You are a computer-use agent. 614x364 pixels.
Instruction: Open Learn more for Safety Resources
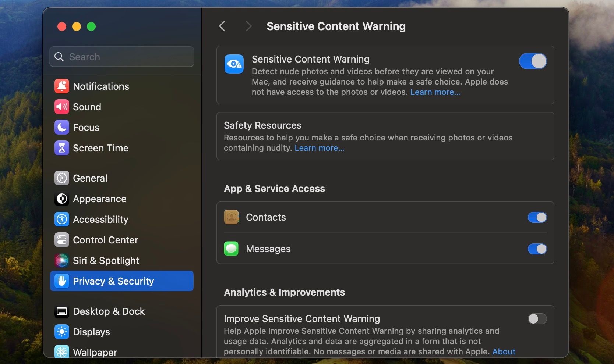(x=319, y=148)
